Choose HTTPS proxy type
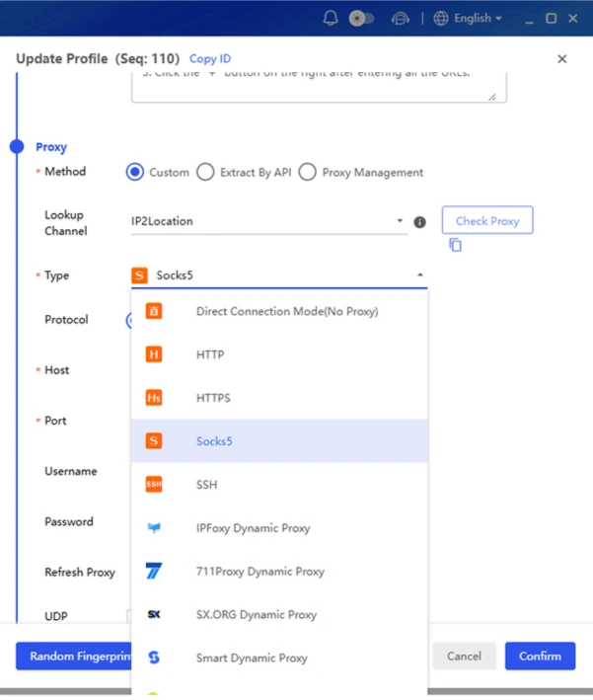This screenshot has height=700, width=593. (x=279, y=398)
